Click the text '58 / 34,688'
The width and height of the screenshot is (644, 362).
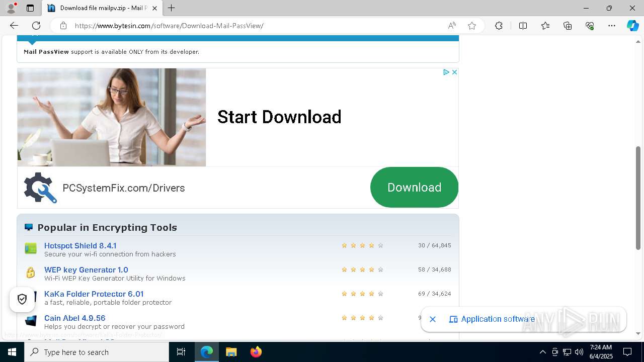pos(435,269)
